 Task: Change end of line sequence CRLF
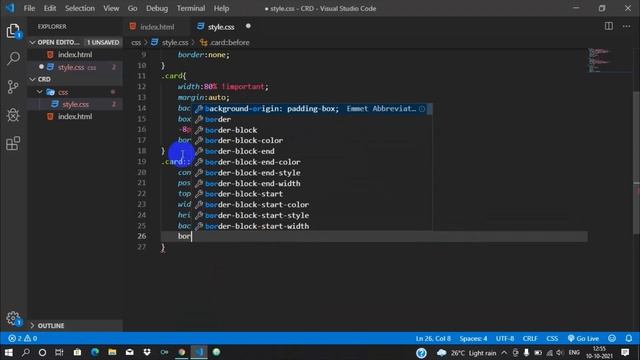530,338
